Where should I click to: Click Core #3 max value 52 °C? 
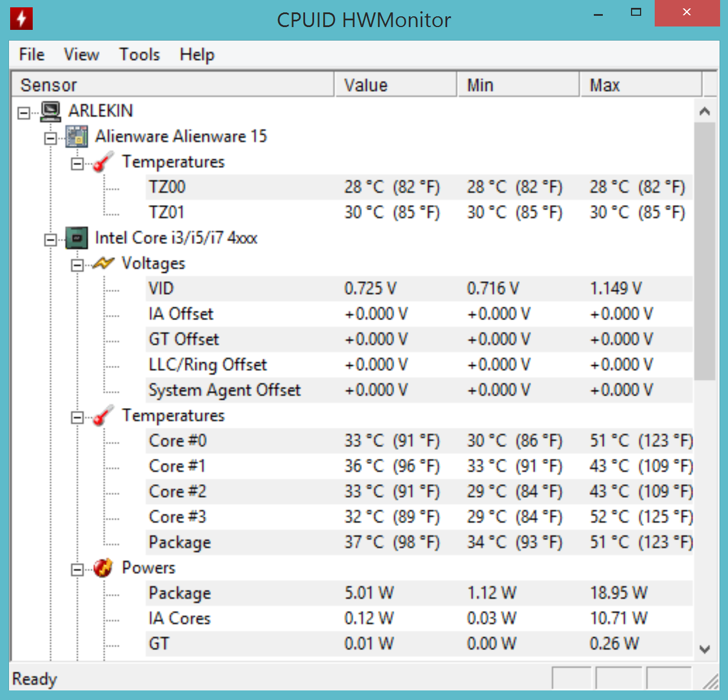tap(642, 517)
